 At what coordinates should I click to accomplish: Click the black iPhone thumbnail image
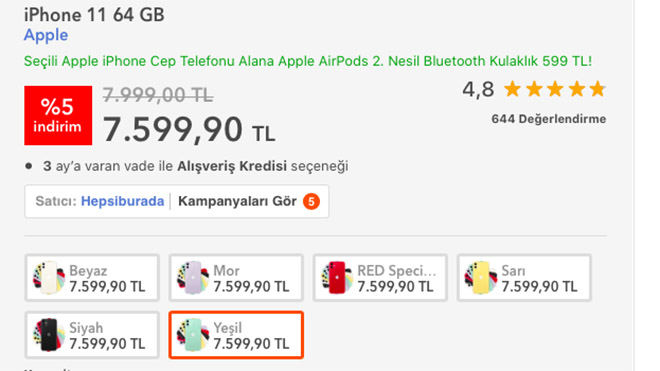[x=49, y=335]
